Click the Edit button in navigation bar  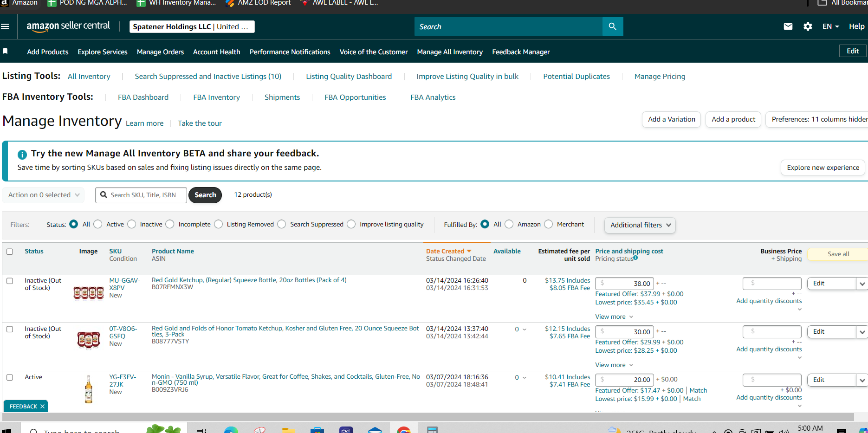853,51
